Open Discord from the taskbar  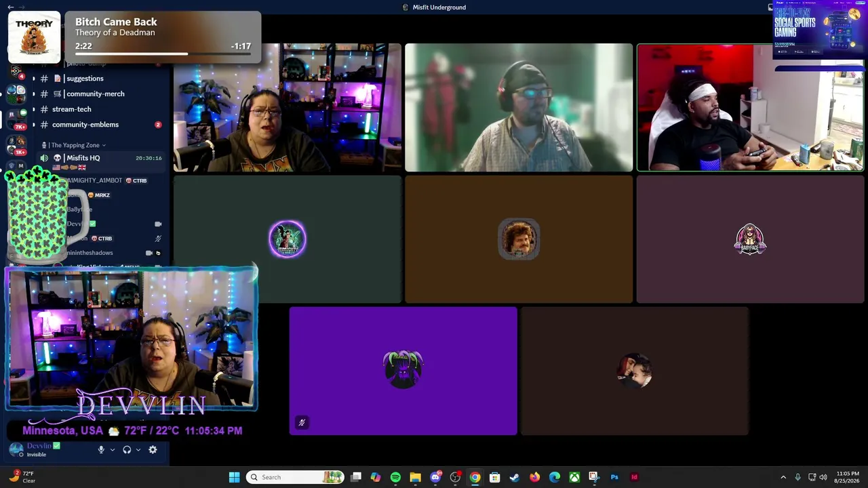pos(435,477)
